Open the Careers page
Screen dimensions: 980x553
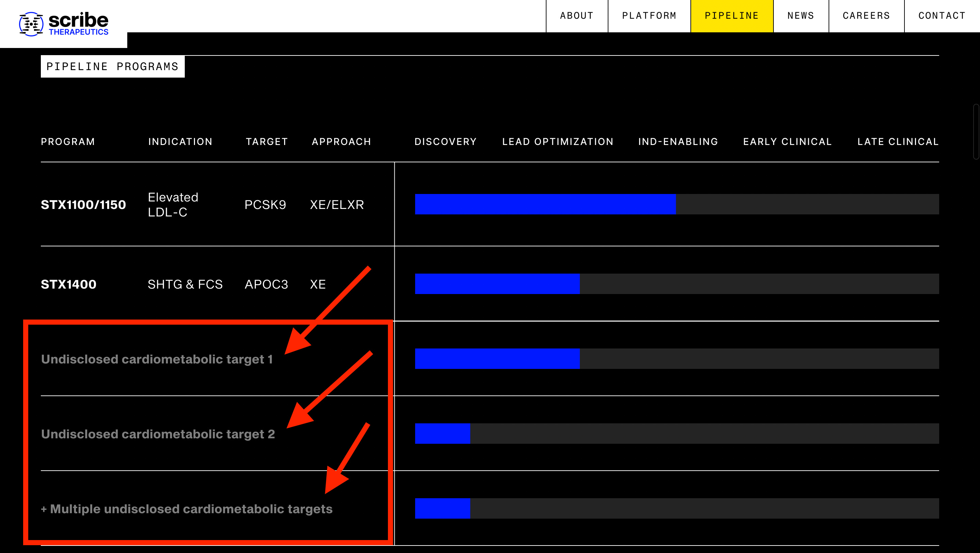tap(866, 16)
